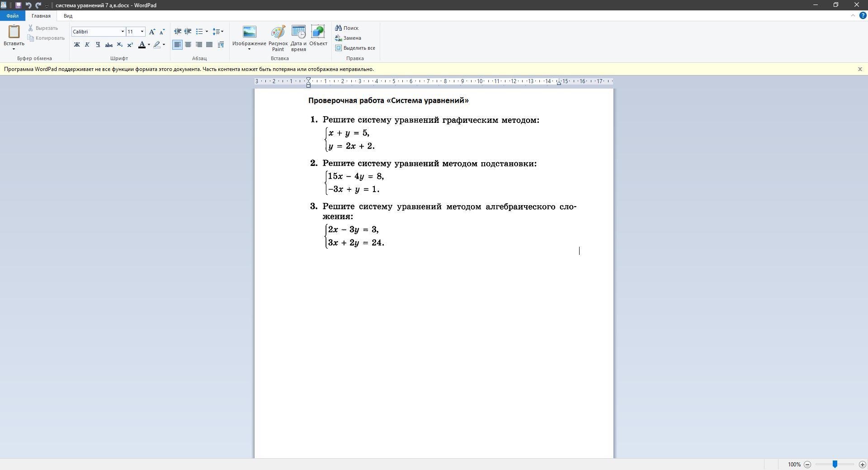This screenshot has width=868, height=470.
Task: Apply the text color A swatch
Action: click(142, 45)
